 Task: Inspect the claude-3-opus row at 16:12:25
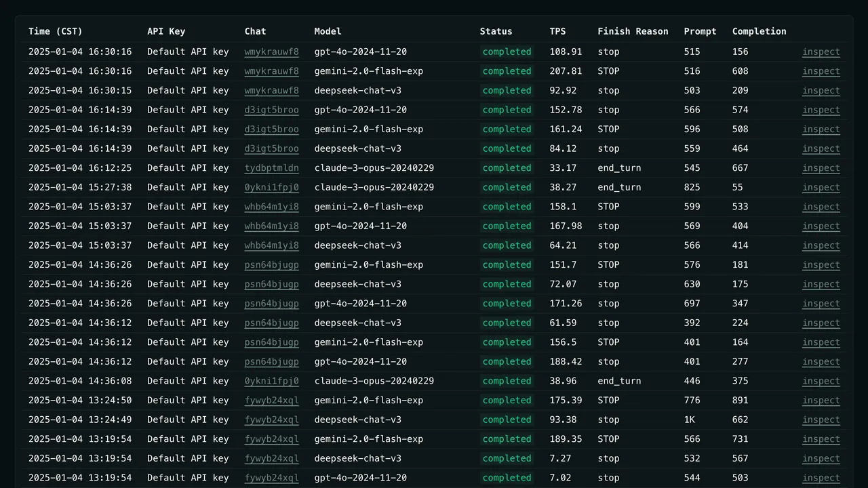pos(821,168)
